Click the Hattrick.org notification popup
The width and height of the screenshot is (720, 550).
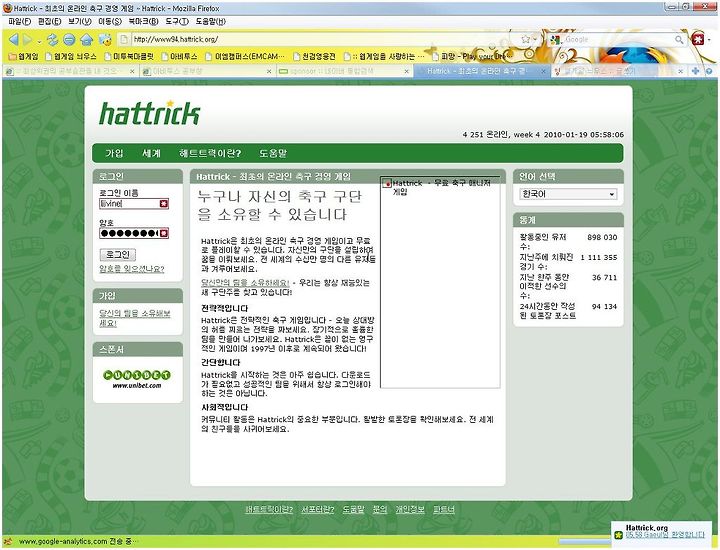point(663,533)
